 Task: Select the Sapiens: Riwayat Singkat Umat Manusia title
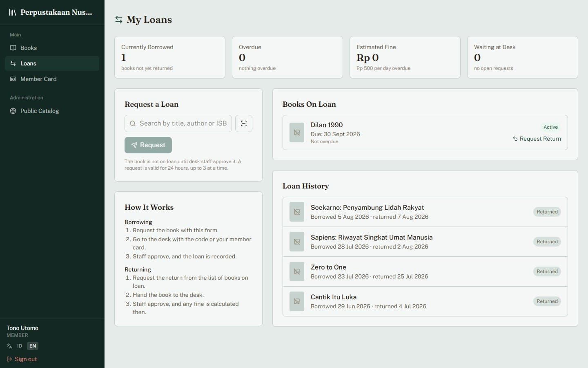click(372, 237)
